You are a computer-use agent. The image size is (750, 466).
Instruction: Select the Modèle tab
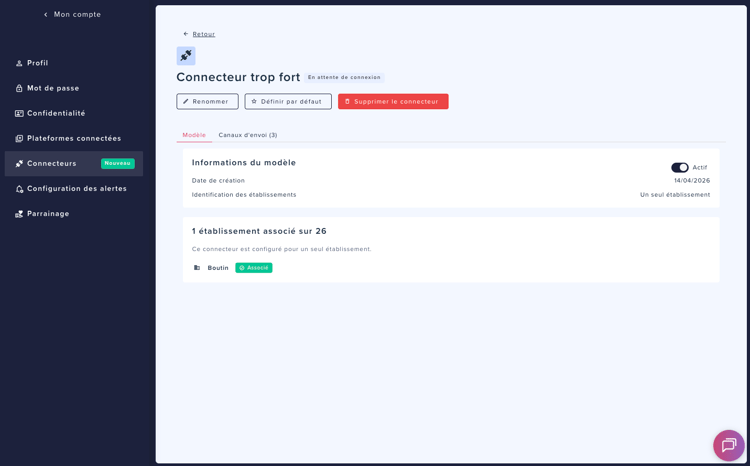(194, 135)
